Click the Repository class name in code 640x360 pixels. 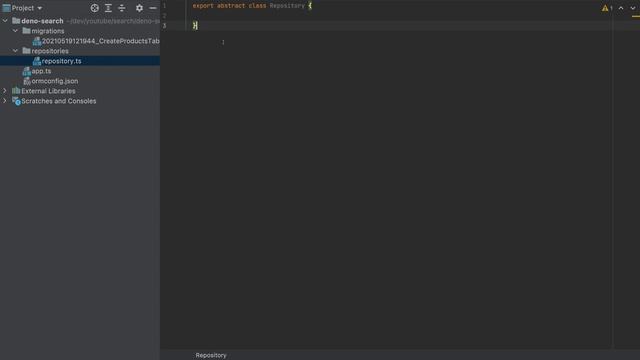click(287, 6)
